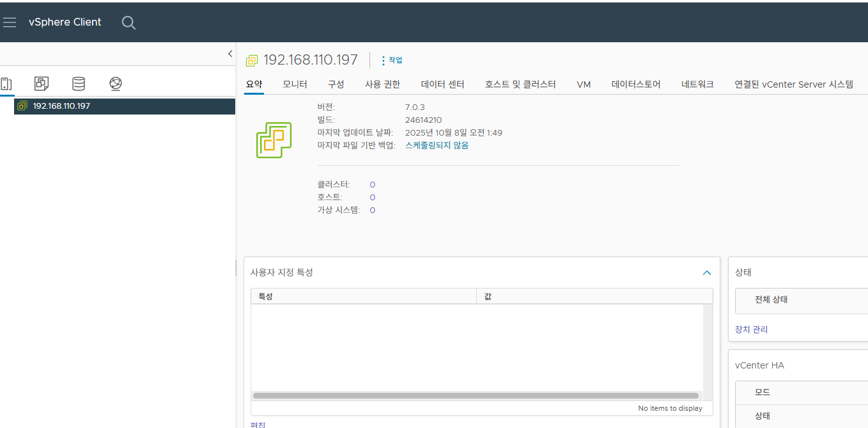Viewport: 868px width, 428px height.
Task: Sort by the 값 column header
Action: (594, 296)
